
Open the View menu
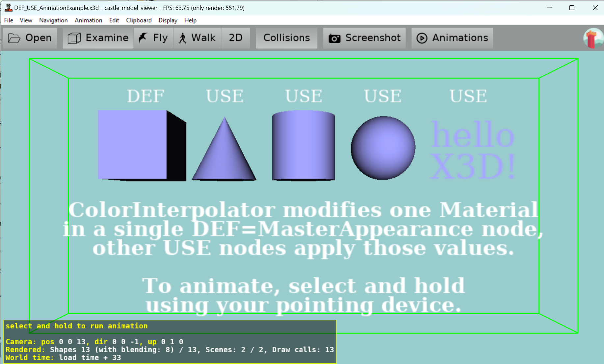pos(26,20)
